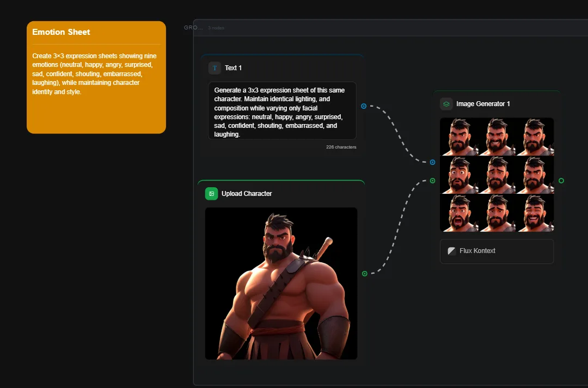The height and width of the screenshot is (388, 588).
Task: Click the Flux Kontext model icon
Action: [x=451, y=251]
